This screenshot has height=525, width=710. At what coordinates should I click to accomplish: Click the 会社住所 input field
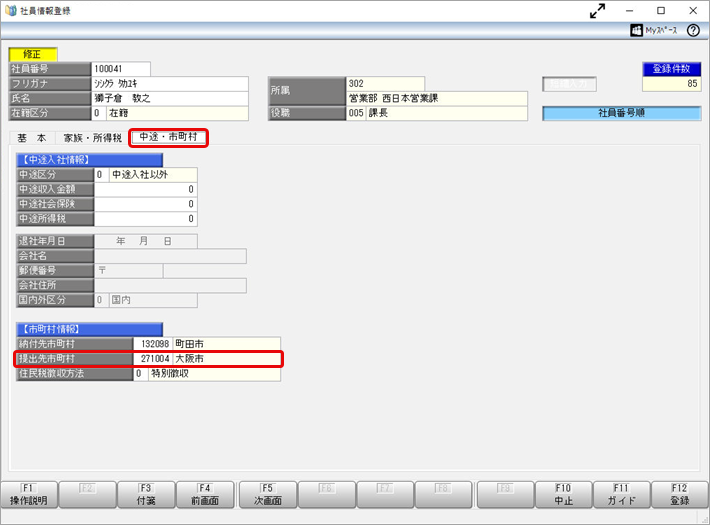[170, 285]
